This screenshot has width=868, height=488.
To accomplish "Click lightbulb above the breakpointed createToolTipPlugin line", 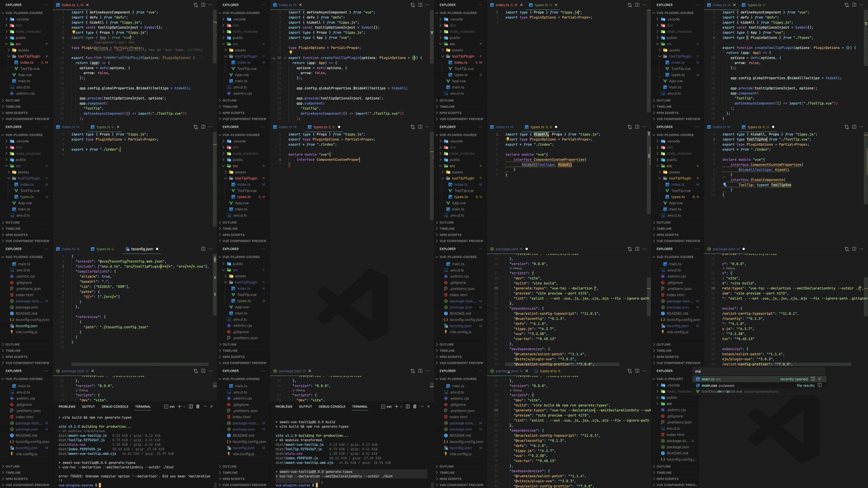I will 291,53.
